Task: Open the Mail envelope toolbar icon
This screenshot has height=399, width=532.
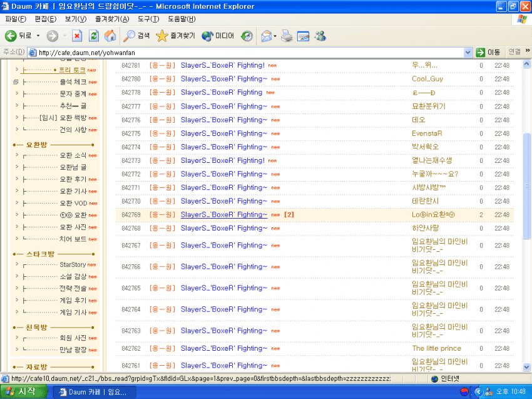Action: pos(267,36)
